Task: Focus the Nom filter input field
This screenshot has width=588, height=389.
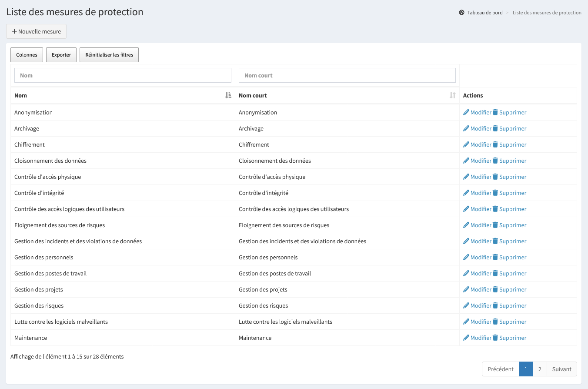Action: coord(123,75)
